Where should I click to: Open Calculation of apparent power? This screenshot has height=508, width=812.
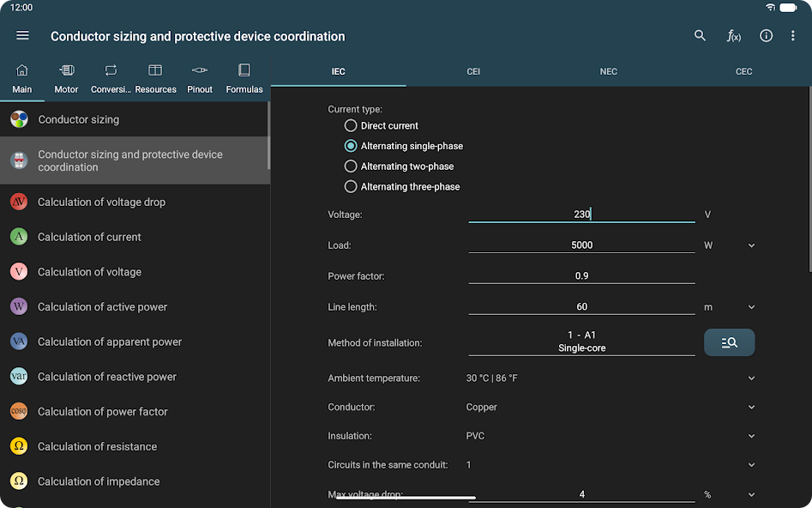pyautogui.click(x=134, y=341)
